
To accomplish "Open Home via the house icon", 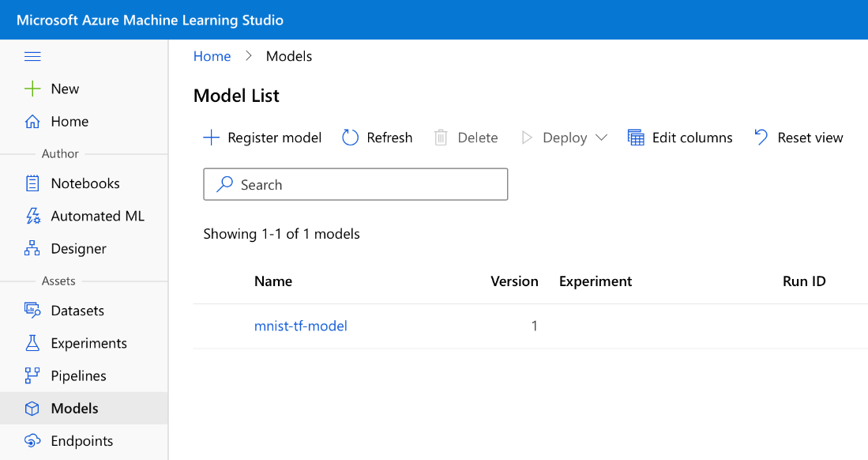I will tap(32, 122).
